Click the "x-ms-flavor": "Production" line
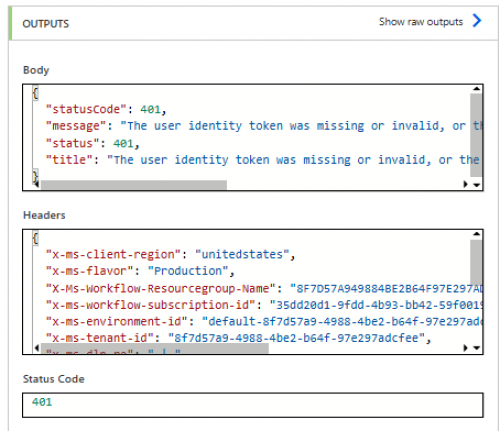The height and width of the screenshot is (431, 500). tap(140, 271)
